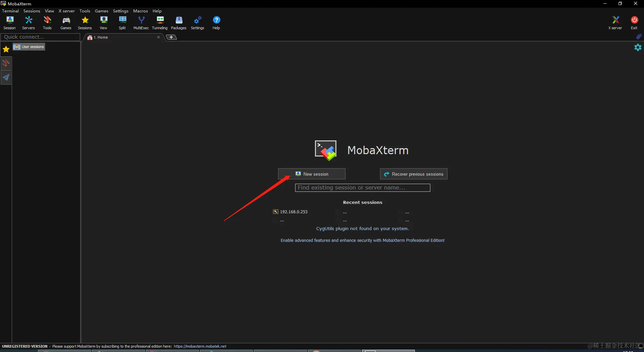Open the Tools menu
This screenshot has height=352, width=644.
pyautogui.click(x=85, y=11)
